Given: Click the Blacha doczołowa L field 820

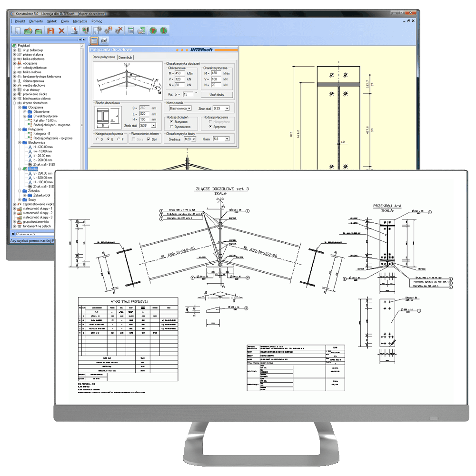Looking at the screenshot, I should point(144,114).
